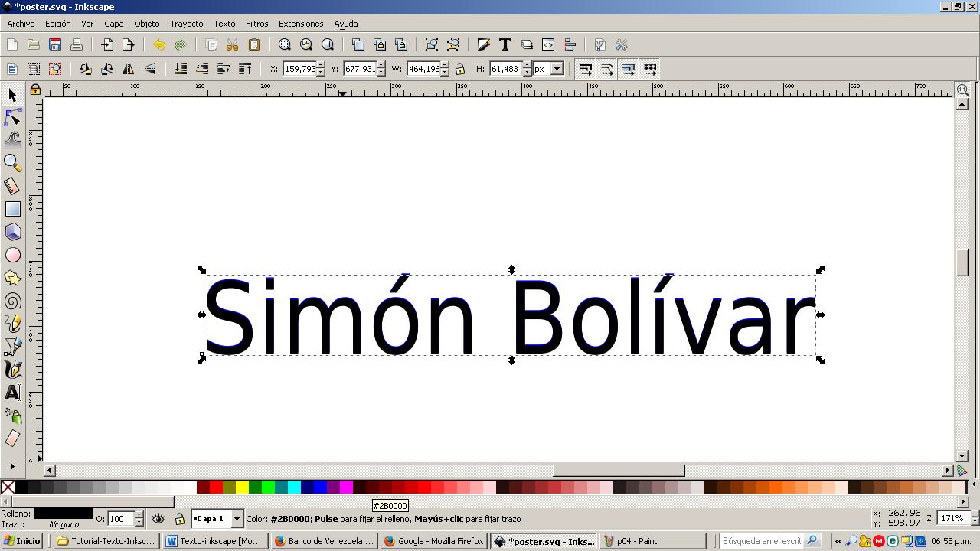This screenshot has height=551, width=980.
Task: Click the Print document icon
Action: point(77,45)
